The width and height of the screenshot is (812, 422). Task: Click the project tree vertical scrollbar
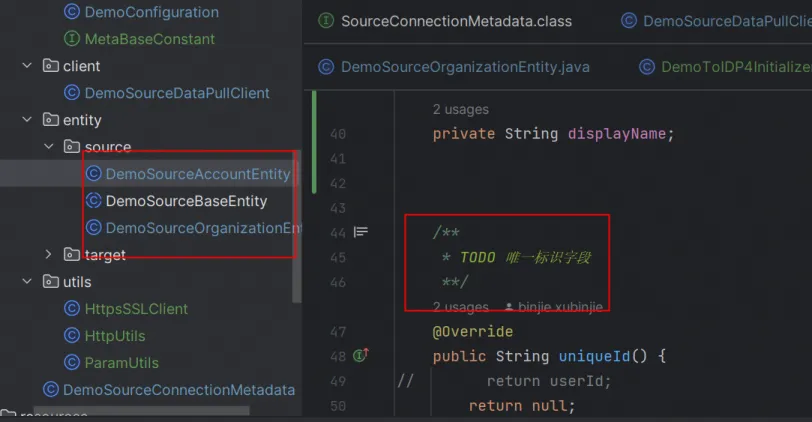pos(297,226)
